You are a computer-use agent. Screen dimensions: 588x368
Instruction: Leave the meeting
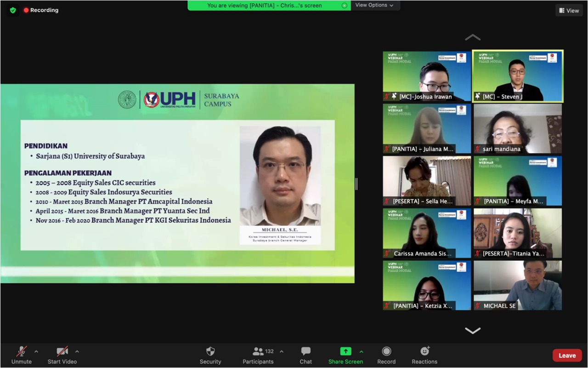tap(567, 355)
